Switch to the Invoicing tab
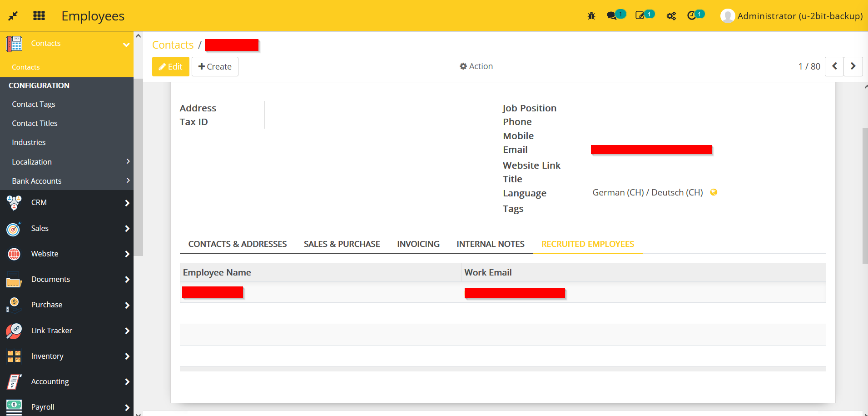Screen dimensions: 868x416 point(418,244)
